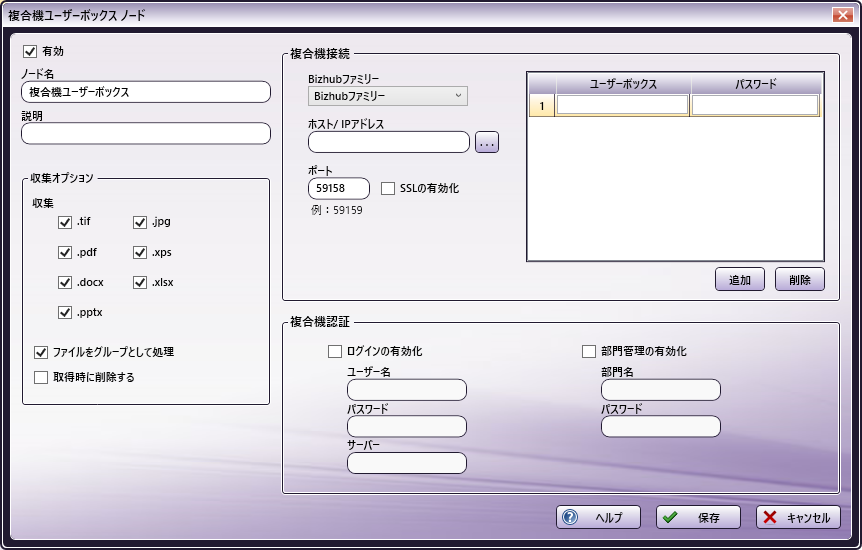The width and height of the screenshot is (862, 550).
Task: Toggle the .xps collection checkbox
Action: pos(140,252)
